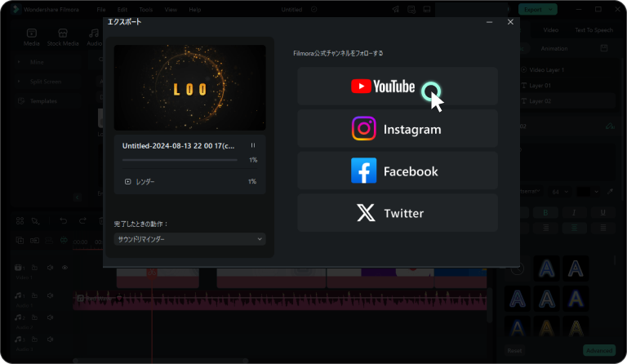Switch to the Video tab in properties

550,30
